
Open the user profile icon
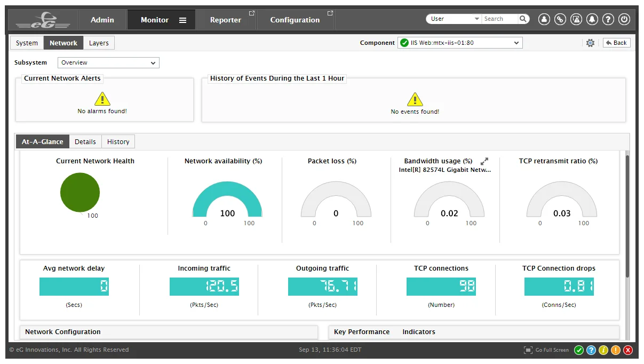coord(544,19)
